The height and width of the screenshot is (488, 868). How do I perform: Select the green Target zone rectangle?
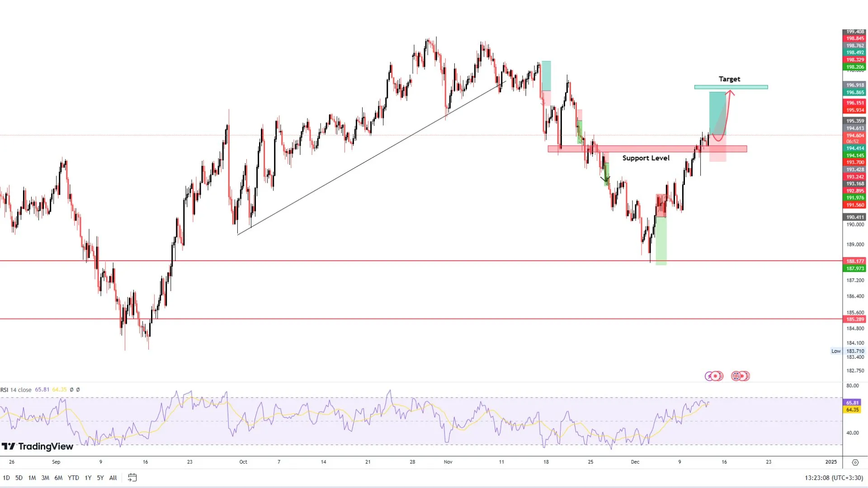[731, 87]
